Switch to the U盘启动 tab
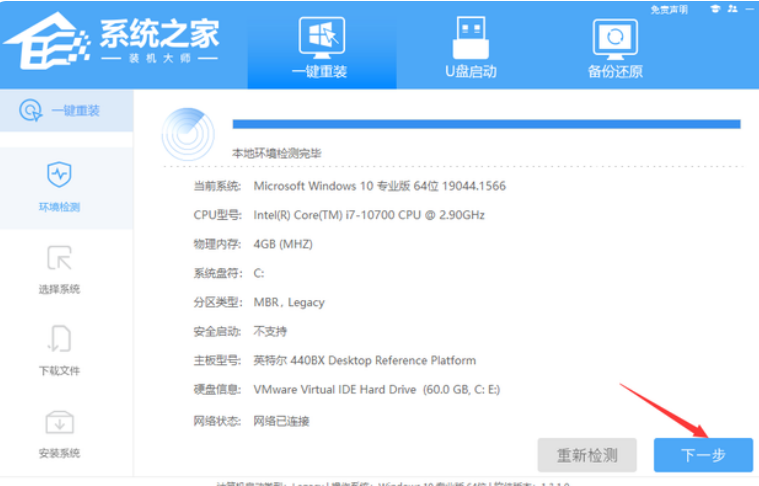Screen dimensions: 759x486 point(470,71)
